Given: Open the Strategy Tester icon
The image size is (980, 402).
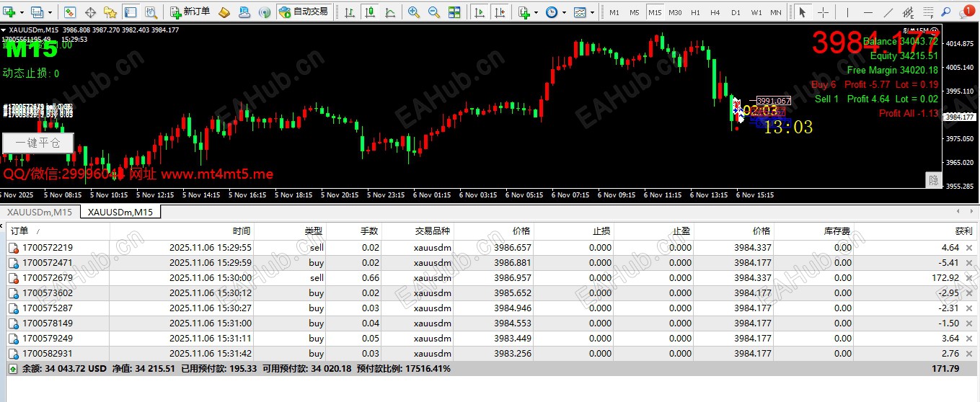Looking at the screenshot, I should click(x=150, y=12).
